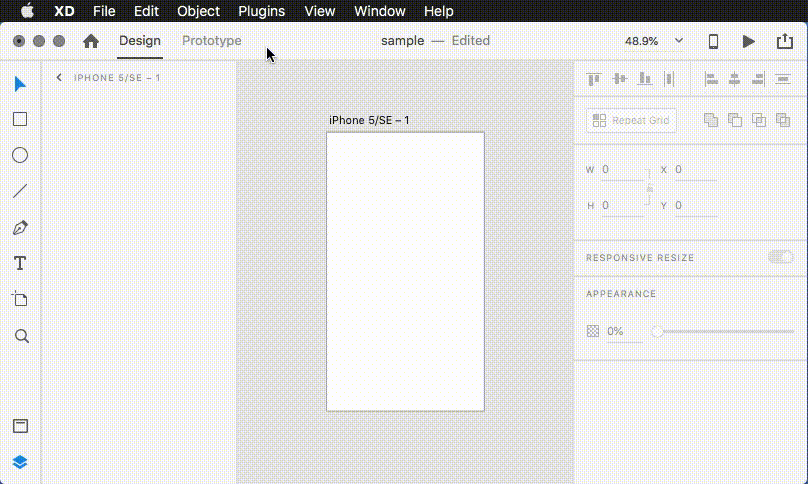Click the Height input field
This screenshot has height=484, width=808.
622,206
